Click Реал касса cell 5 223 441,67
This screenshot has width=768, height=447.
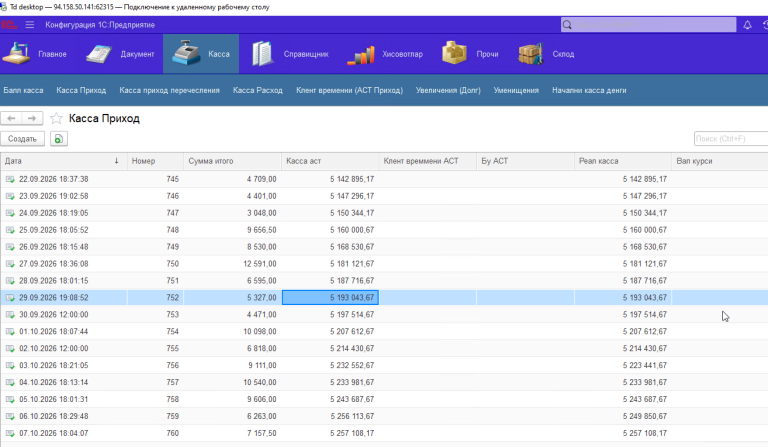point(623,365)
